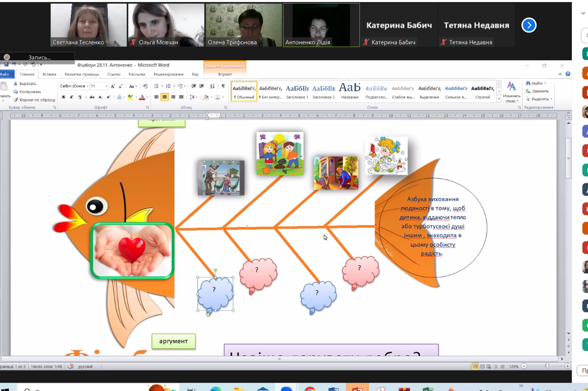Click the next participants arrow button
The width and height of the screenshot is (588, 391).
click(x=529, y=25)
